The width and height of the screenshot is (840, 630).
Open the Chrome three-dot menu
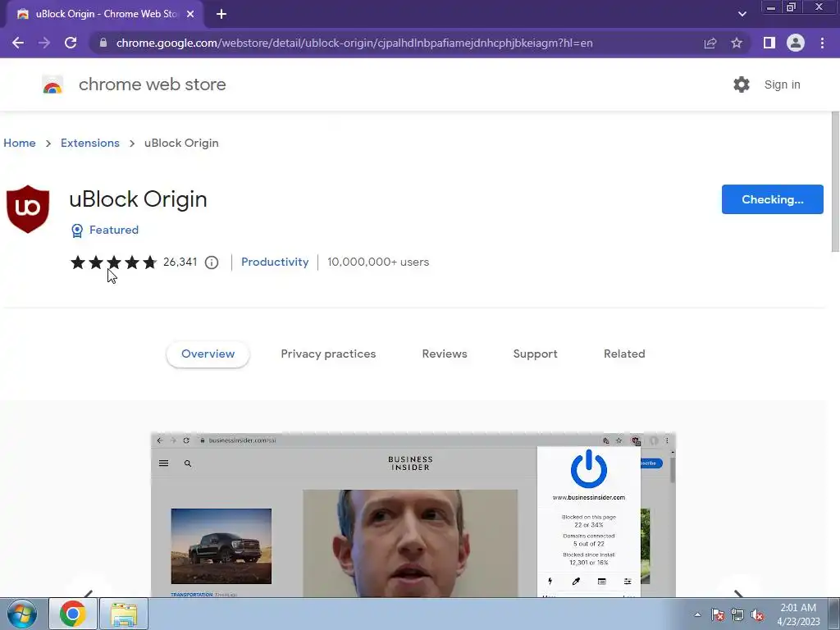pos(822,43)
